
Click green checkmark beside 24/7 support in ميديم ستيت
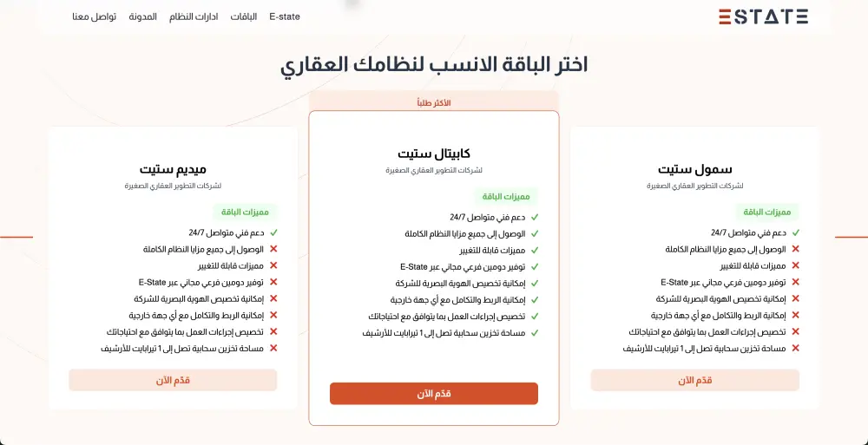[x=273, y=232]
